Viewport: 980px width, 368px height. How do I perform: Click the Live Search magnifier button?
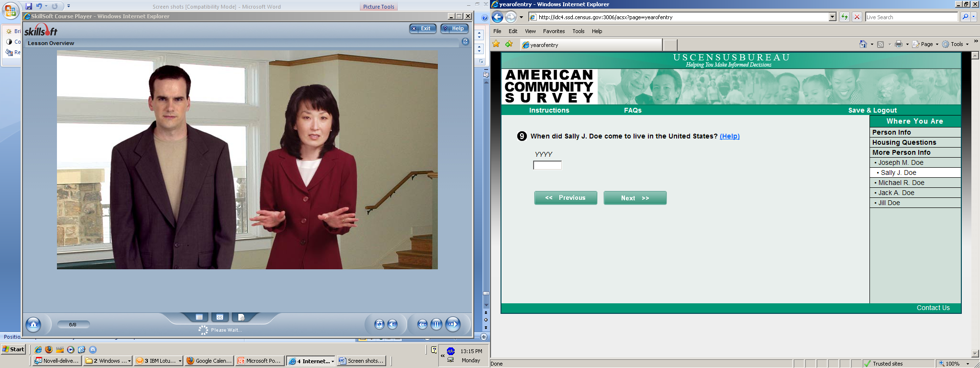pyautogui.click(x=964, y=17)
